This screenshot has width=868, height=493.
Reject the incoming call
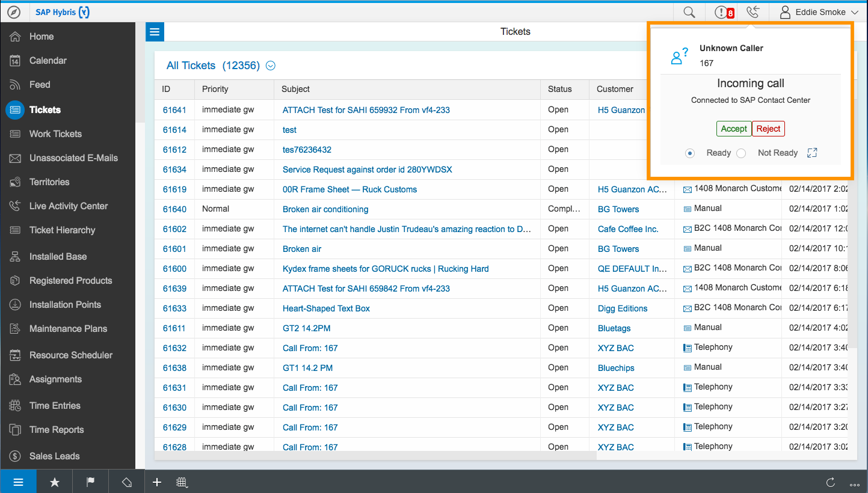click(x=768, y=129)
